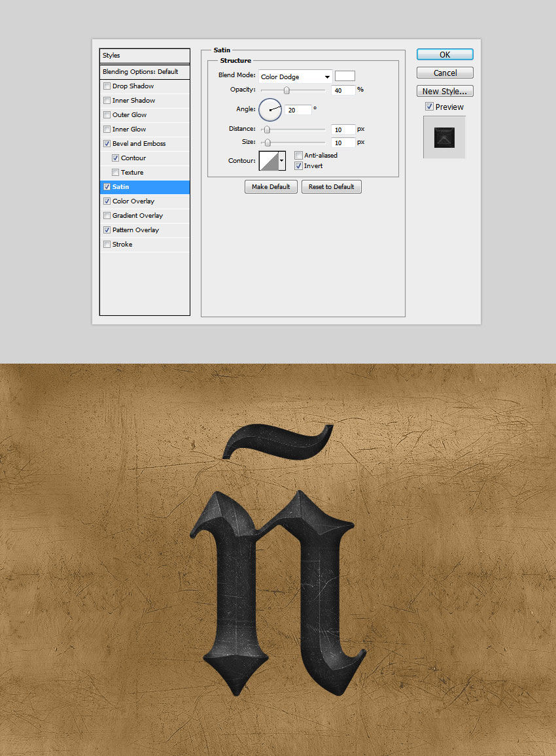The image size is (556, 756).
Task: Click the Distance slider handle
Action: tap(267, 129)
